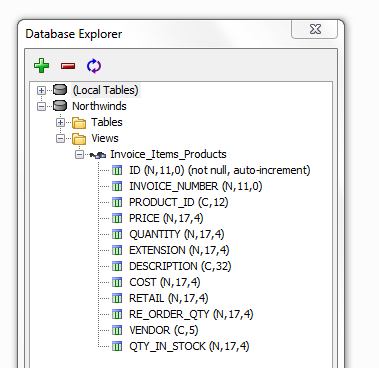Viewport: 379px width, 368px height.
Task: Click the PRICE column icon
Action: click(x=117, y=218)
